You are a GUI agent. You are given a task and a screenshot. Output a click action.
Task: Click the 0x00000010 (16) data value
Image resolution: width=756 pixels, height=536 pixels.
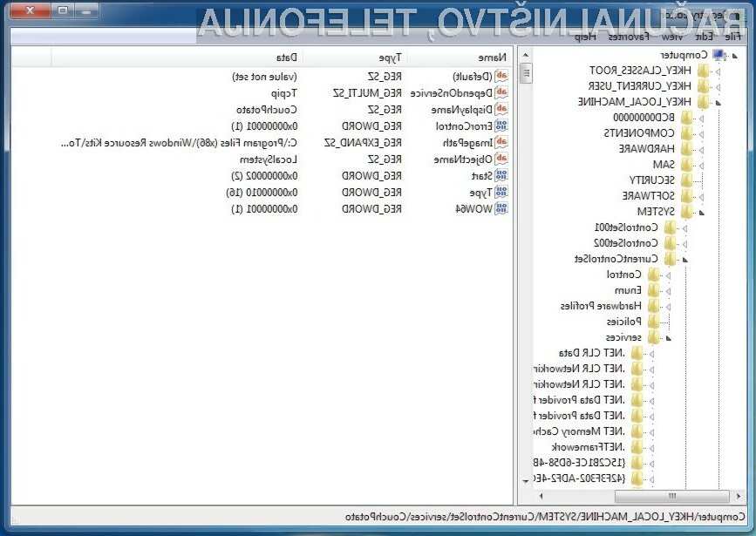(262, 193)
